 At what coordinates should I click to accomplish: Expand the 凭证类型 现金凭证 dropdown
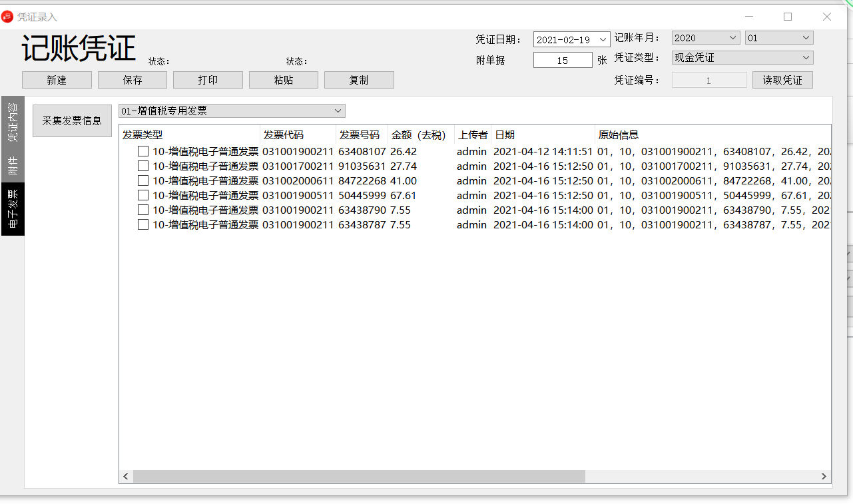coord(806,58)
